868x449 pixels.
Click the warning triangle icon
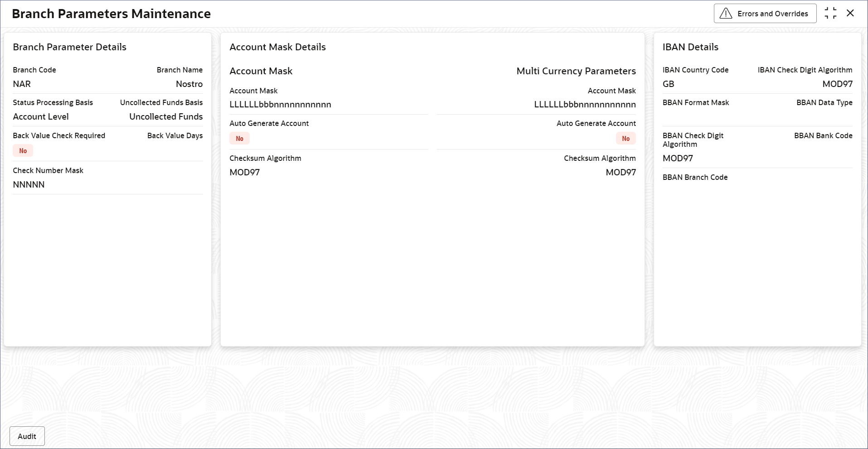point(726,14)
